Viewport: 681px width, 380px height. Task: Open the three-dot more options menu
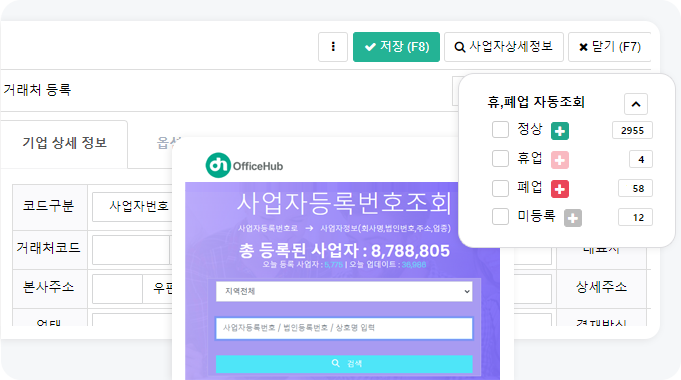[x=333, y=47]
